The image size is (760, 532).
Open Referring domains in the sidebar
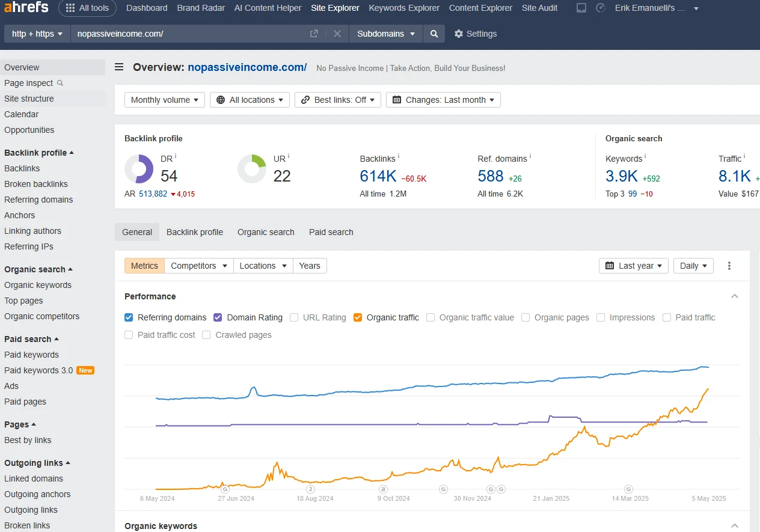(38, 200)
